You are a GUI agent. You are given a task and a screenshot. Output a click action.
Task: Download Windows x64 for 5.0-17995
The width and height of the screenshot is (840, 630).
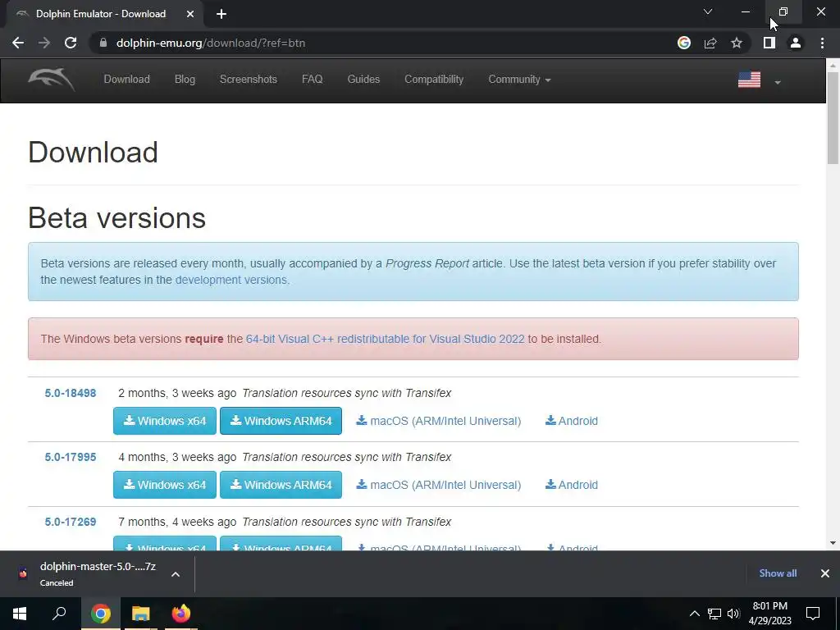(164, 485)
